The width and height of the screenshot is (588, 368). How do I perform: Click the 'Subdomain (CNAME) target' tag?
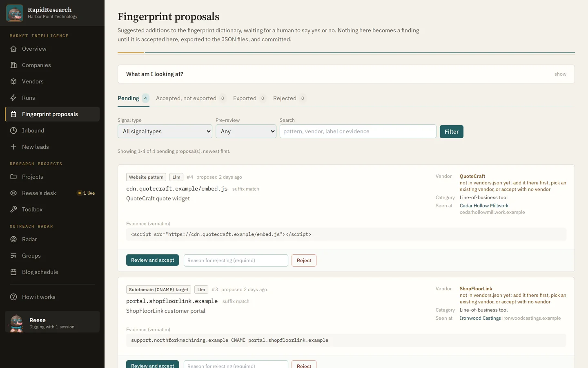(x=158, y=289)
